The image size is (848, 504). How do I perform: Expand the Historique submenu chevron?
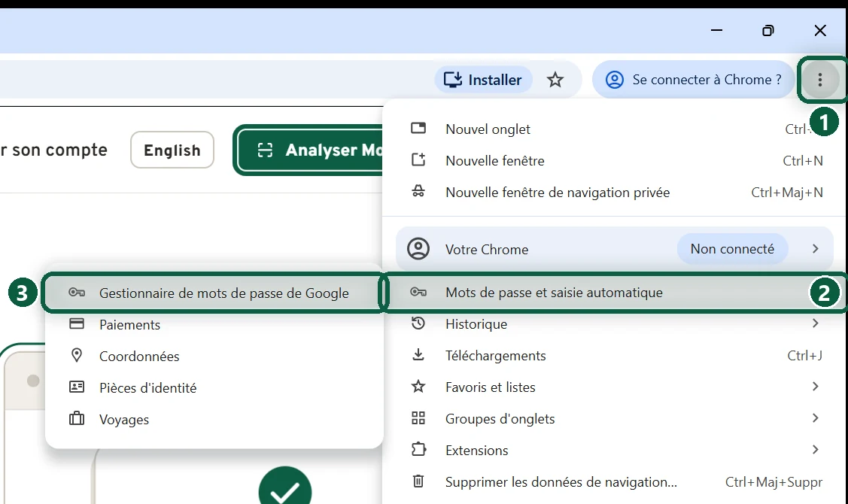pyautogui.click(x=816, y=323)
